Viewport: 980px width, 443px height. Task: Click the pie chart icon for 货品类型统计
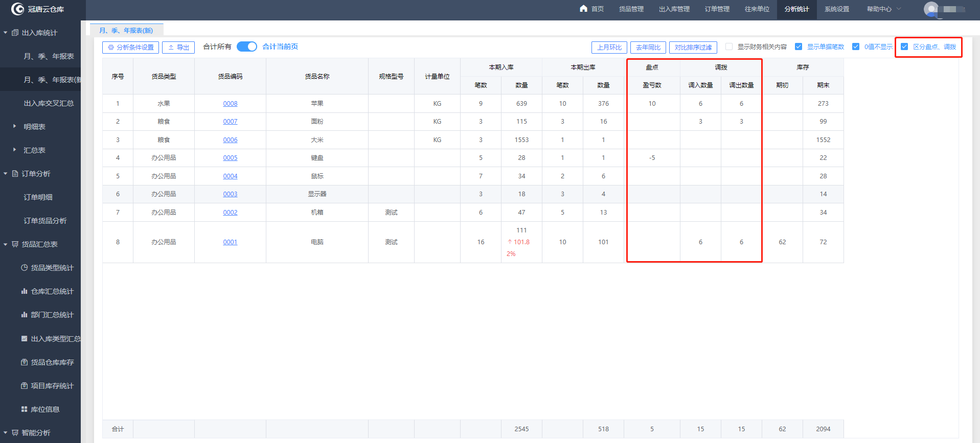click(x=24, y=268)
